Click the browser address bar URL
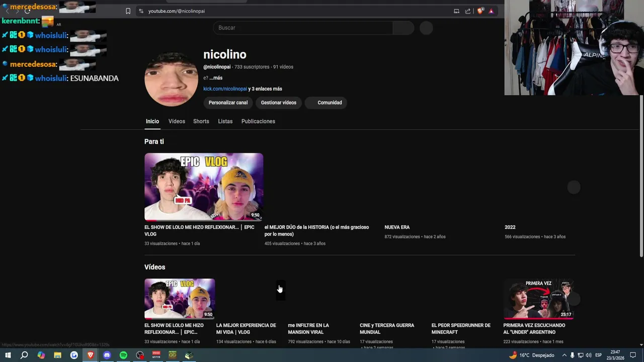Image resolution: width=644 pixels, height=362 pixels. 177,11
